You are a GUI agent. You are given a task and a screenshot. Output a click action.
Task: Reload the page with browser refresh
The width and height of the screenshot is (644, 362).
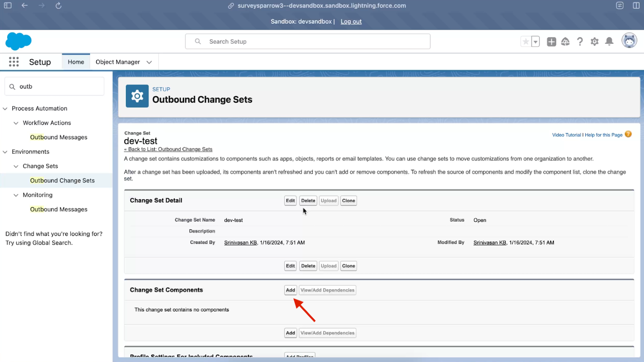coord(58,6)
